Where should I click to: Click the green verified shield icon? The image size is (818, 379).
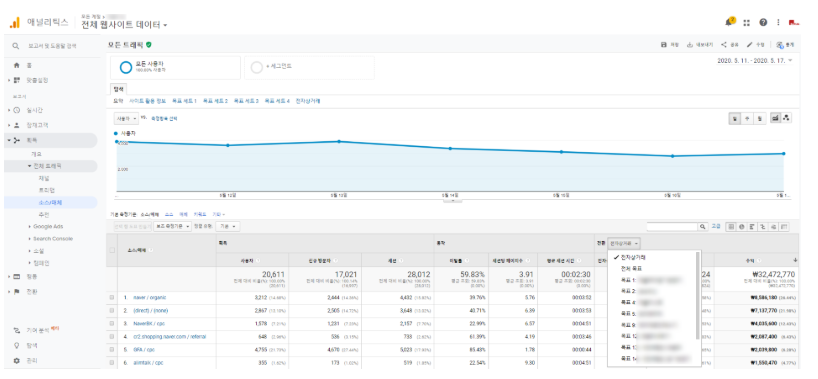tap(149, 45)
